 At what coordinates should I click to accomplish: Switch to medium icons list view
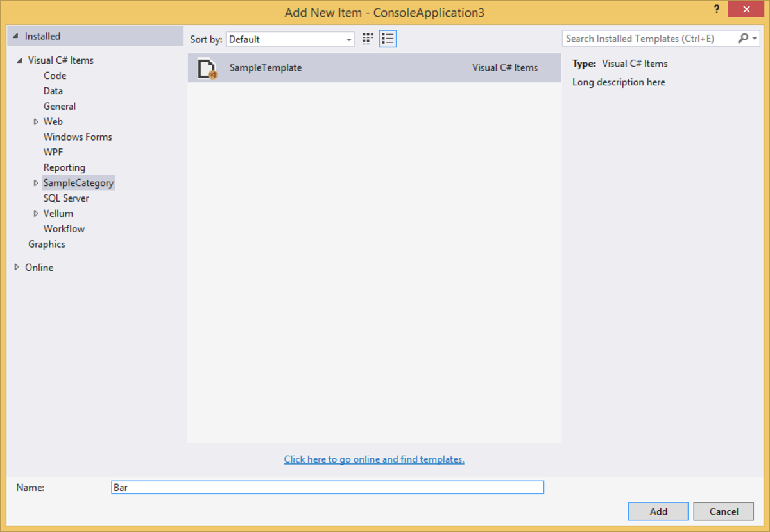[x=388, y=39]
